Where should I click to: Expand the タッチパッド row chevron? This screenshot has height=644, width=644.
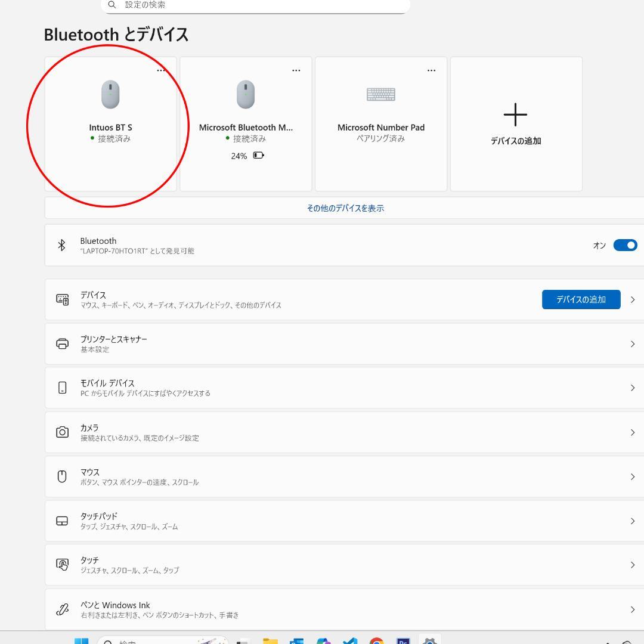(633, 521)
